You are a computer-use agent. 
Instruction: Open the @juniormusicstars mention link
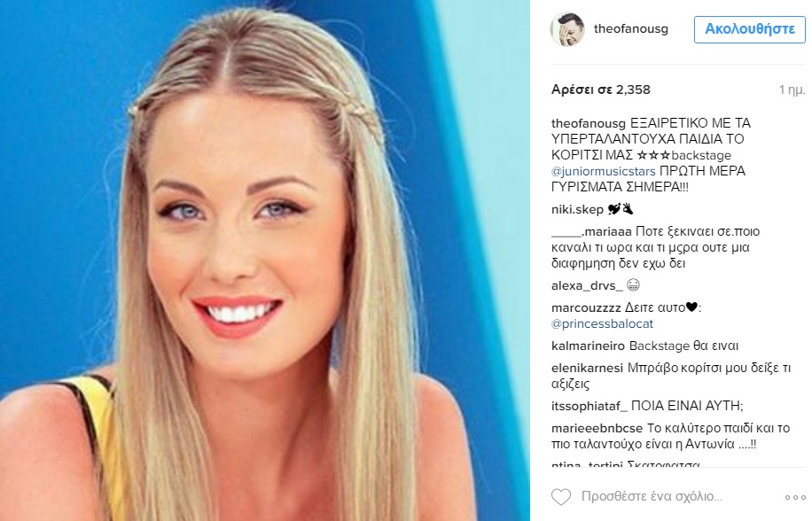point(604,171)
